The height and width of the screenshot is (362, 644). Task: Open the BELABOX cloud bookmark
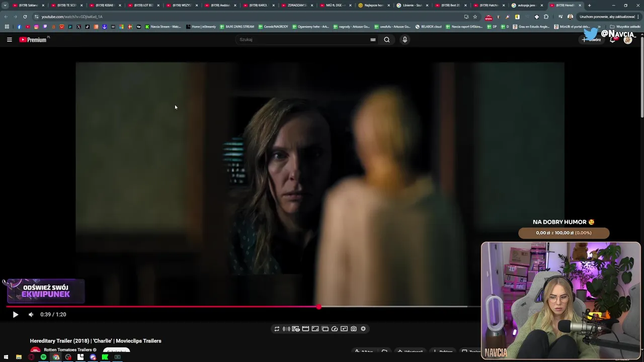point(428,27)
